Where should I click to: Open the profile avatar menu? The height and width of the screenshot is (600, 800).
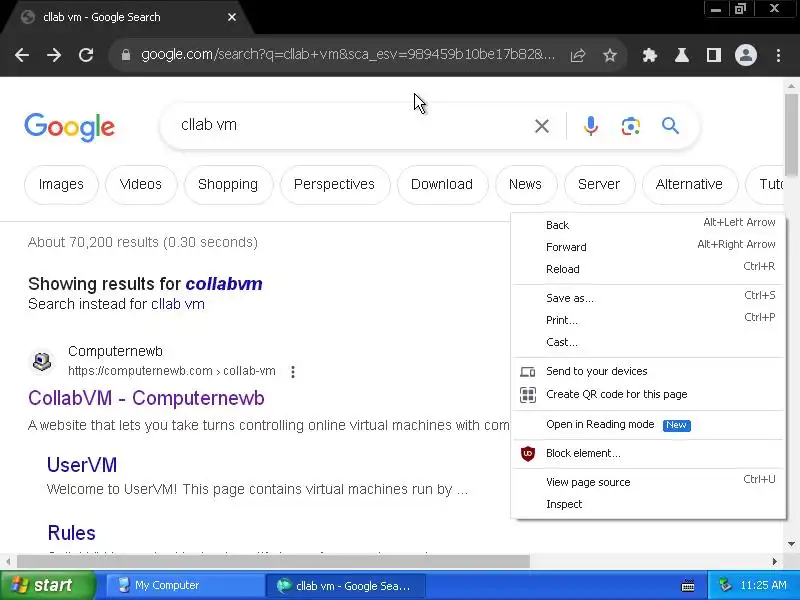click(x=745, y=55)
